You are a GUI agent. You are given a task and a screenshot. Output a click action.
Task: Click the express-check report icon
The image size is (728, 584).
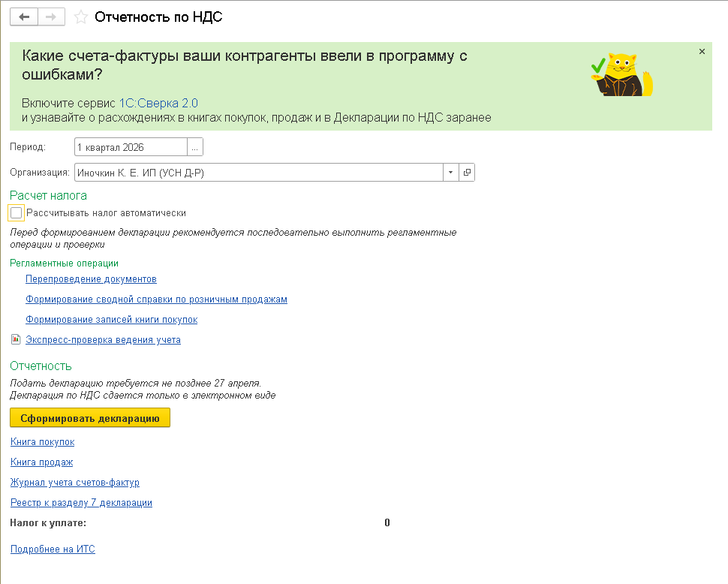pyautogui.click(x=16, y=339)
